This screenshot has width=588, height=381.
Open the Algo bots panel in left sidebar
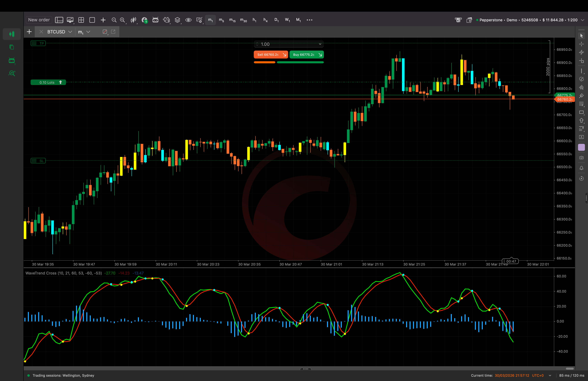(12, 61)
